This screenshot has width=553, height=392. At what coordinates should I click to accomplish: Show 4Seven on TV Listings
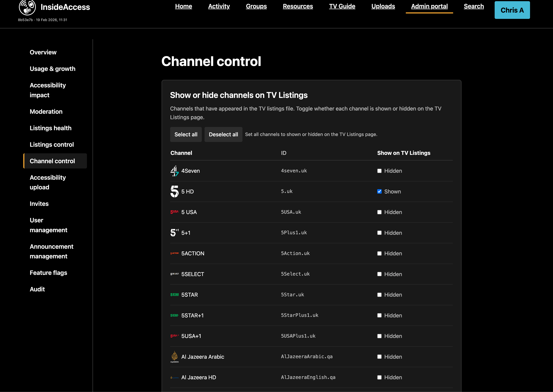coord(379,171)
